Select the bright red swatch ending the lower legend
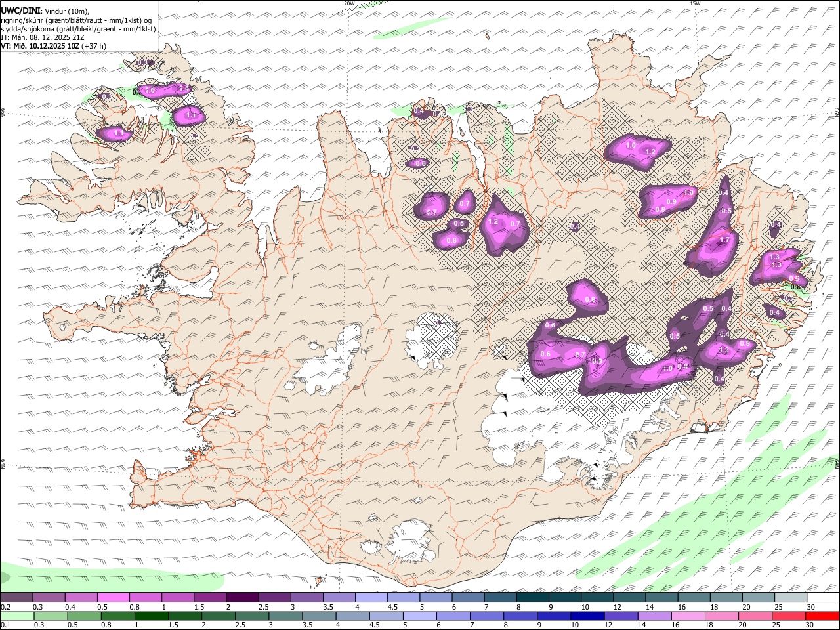 pyautogui.click(x=823, y=616)
